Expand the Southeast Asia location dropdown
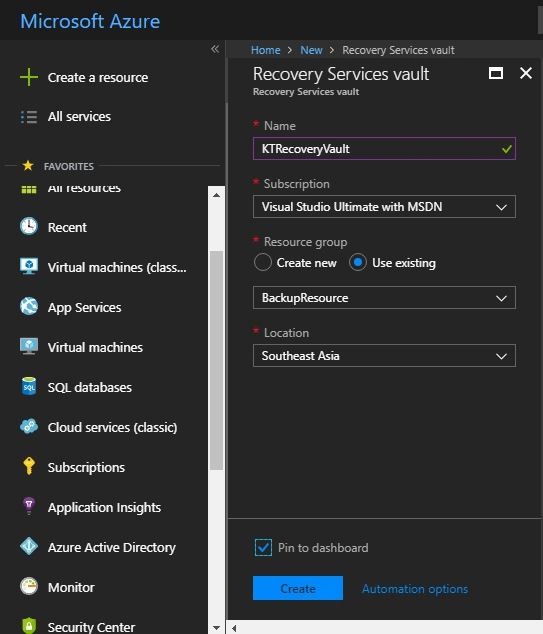This screenshot has width=543, height=634. coord(384,355)
